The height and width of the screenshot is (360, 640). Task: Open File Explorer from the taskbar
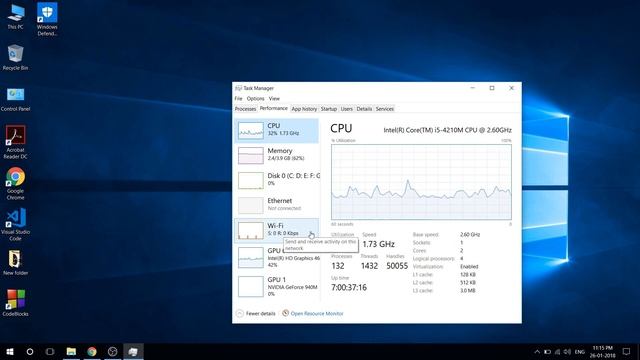click(x=71, y=351)
